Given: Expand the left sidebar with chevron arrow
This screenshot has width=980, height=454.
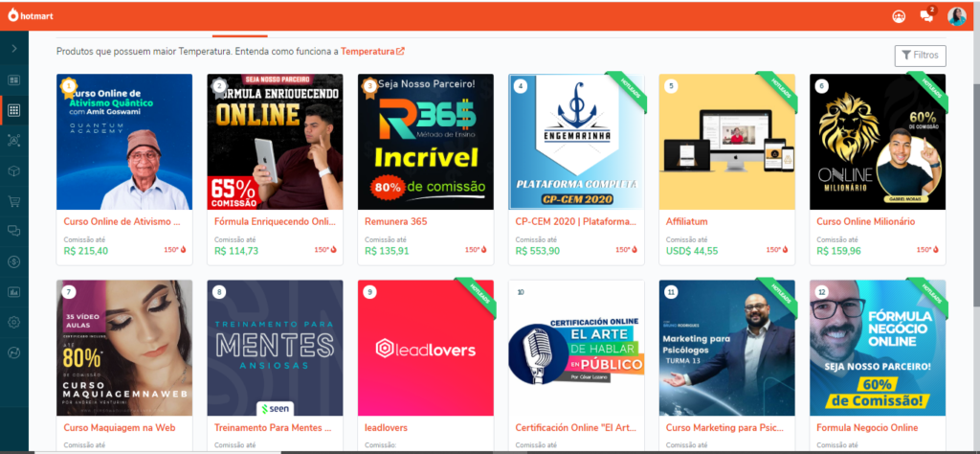Looking at the screenshot, I should 13,48.
